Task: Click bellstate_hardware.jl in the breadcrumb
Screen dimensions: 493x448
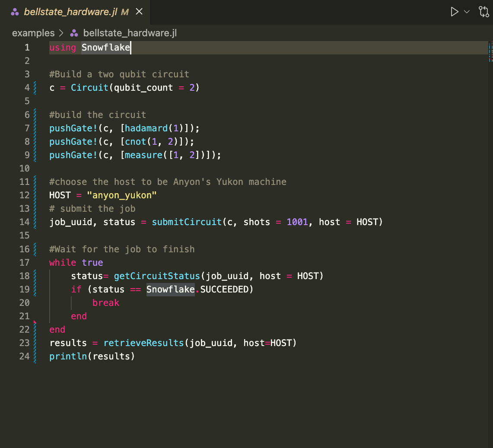Action: [x=130, y=33]
